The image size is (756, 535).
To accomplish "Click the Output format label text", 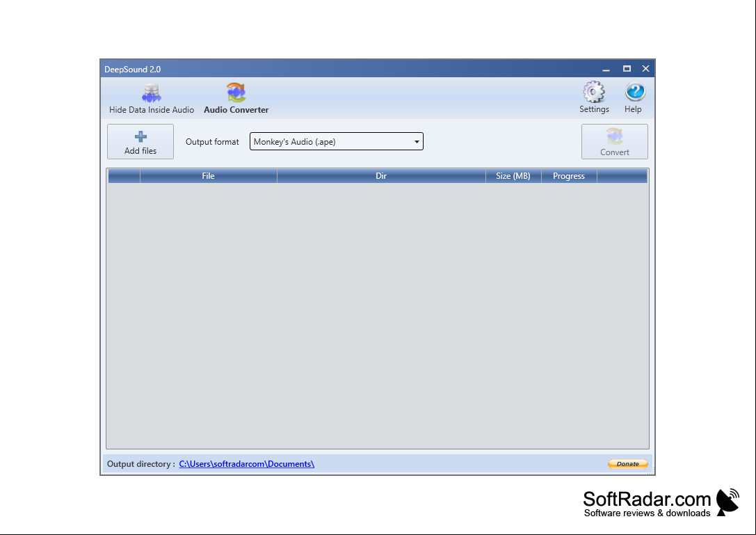I will pyautogui.click(x=212, y=142).
